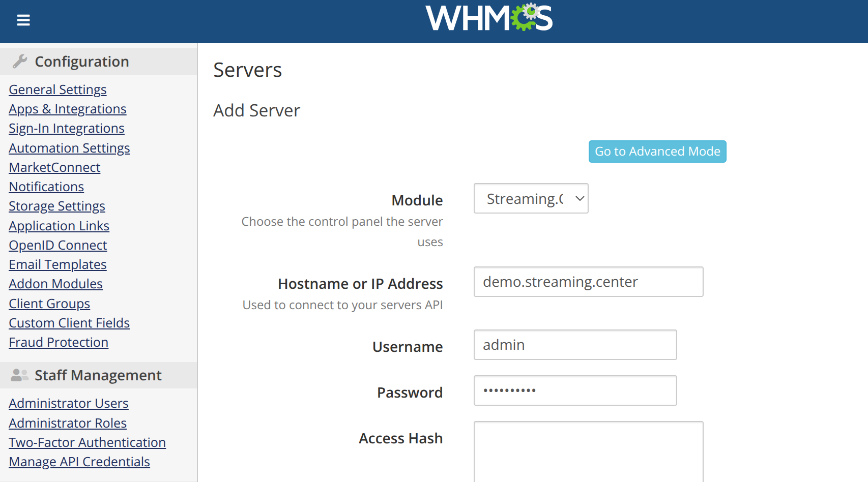The height and width of the screenshot is (482, 868).
Task: Click the WHMCS logo
Action: click(488, 18)
